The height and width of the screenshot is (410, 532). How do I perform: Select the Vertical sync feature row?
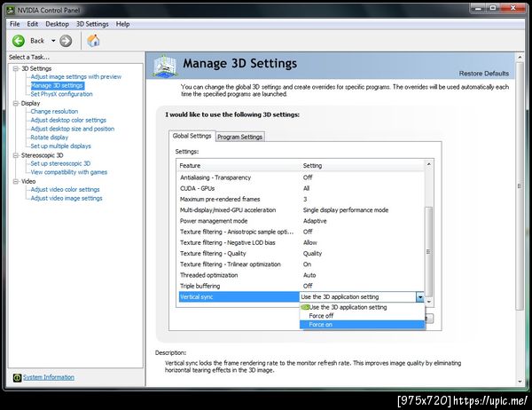point(239,297)
